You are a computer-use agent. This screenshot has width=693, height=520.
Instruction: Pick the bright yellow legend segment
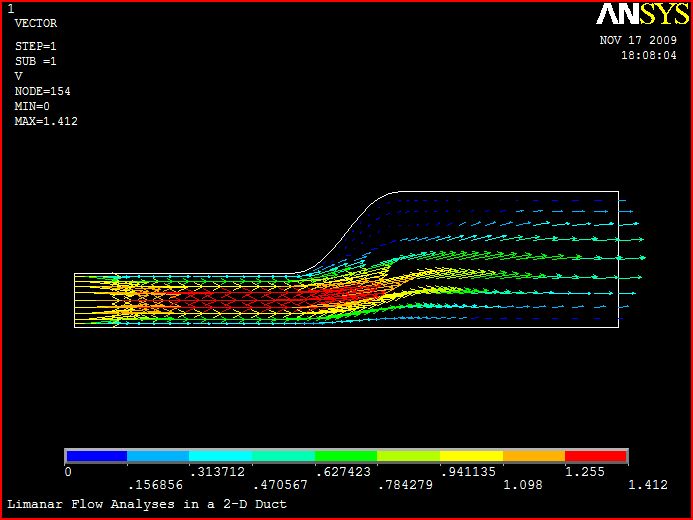(471, 456)
